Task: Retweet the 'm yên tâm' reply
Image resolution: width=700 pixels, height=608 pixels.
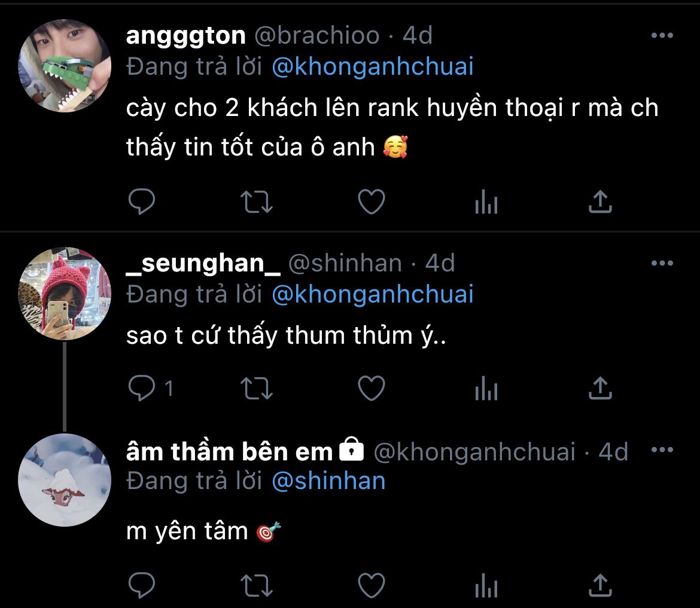Action: [256, 586]
